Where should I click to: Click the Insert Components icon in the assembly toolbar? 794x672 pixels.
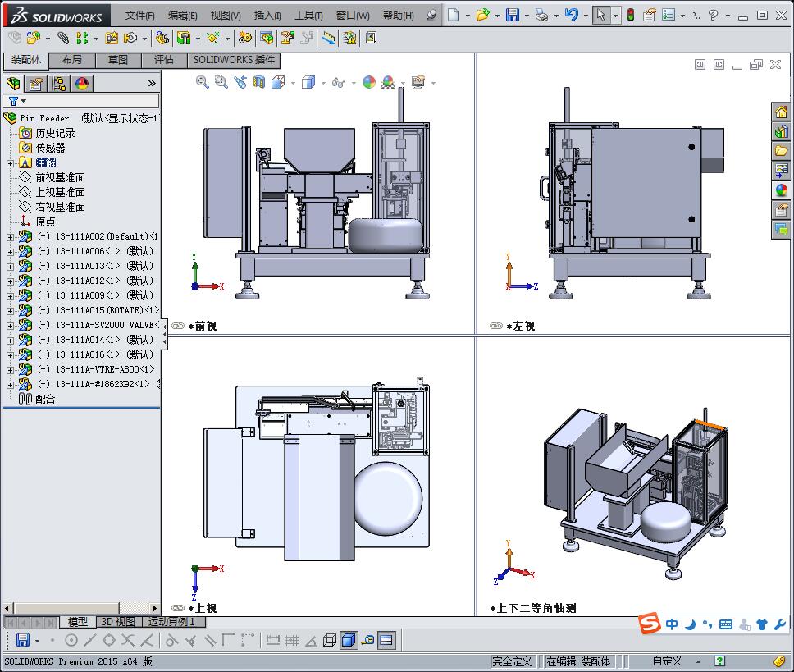[x=34, y=38]
